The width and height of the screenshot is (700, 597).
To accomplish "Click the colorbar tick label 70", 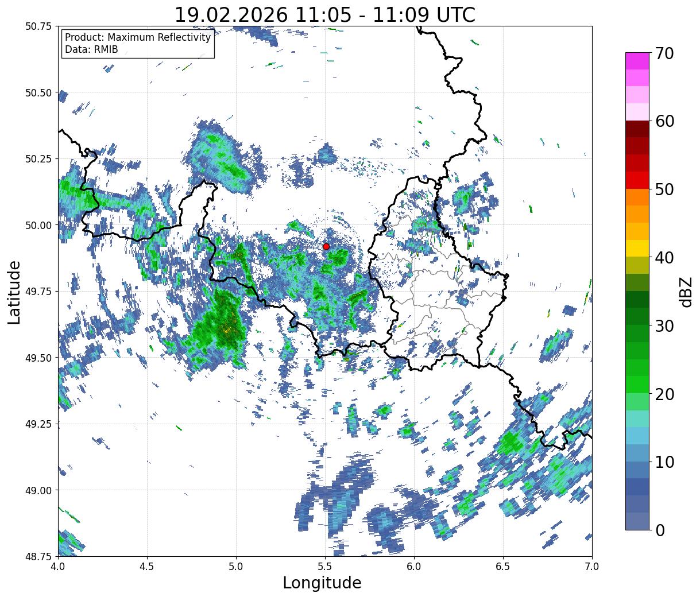I will (664, 53).
